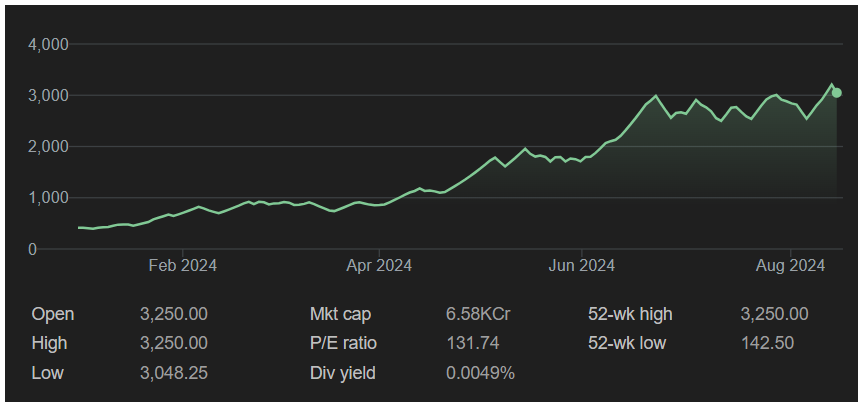The height and width of the screenshot is (407, 863).
Task: Click the 52-wk high value 3,250.00
Action: click(x=774, y=314)
